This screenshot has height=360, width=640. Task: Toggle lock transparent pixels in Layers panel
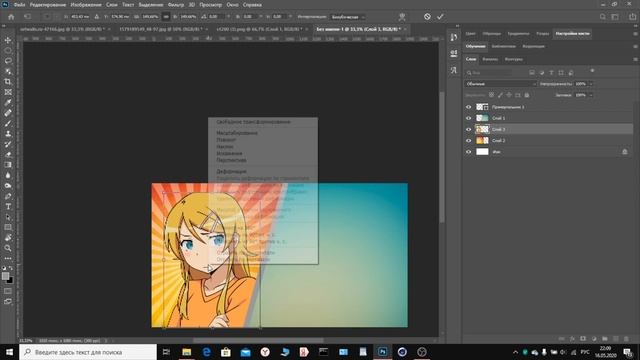coord(491,95)
